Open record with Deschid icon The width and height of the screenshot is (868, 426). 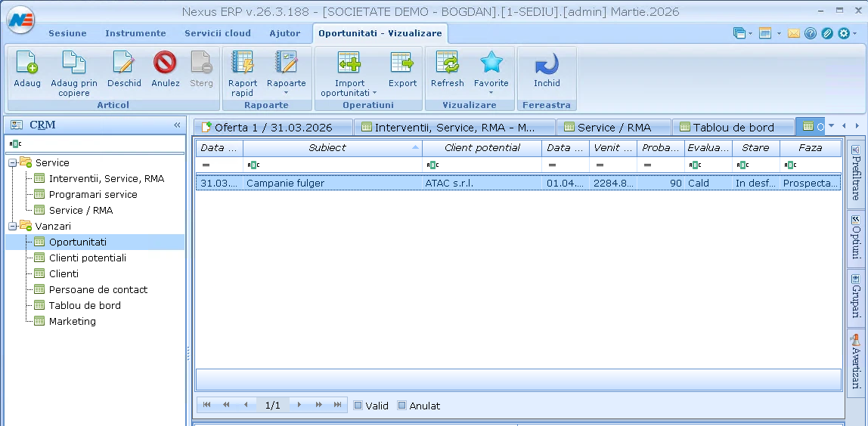tap(124, 64)
